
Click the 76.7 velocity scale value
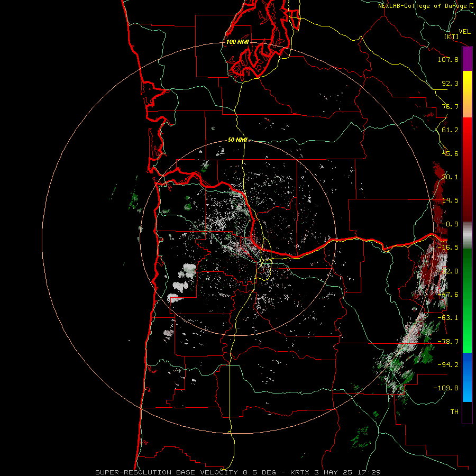[x=450, y=106]
